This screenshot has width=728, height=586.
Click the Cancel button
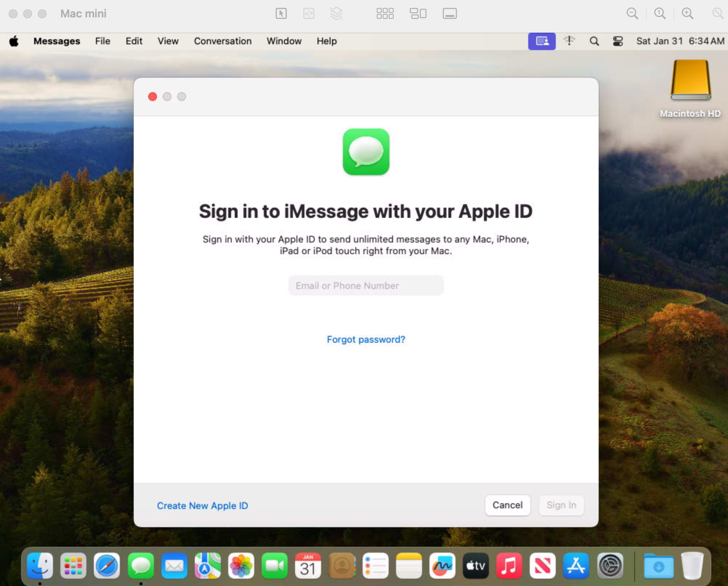(x=507, y=505)
